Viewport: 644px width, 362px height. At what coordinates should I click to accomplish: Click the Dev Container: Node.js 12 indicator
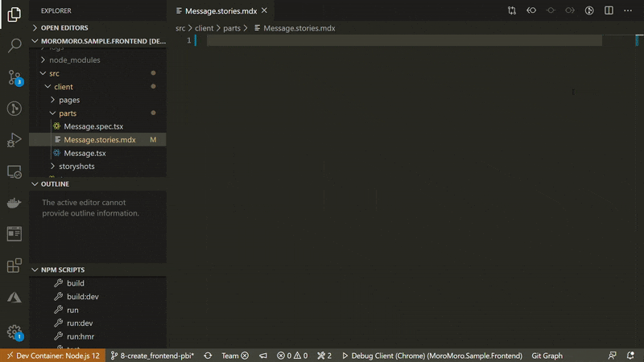tap(53, 356)
